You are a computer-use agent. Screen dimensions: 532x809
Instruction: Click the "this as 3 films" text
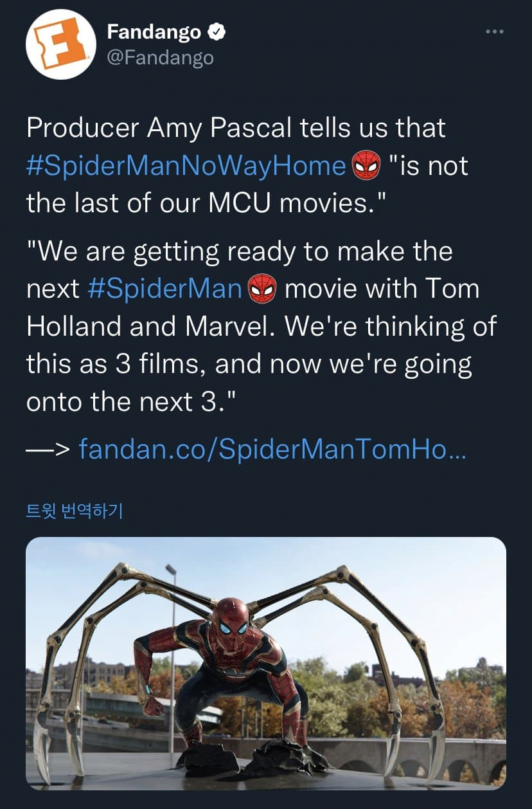[116, 365]
